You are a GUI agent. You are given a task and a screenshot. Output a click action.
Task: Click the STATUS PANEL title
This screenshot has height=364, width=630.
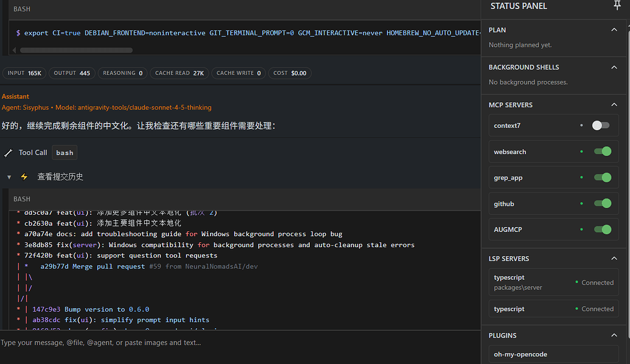point(519,6)
